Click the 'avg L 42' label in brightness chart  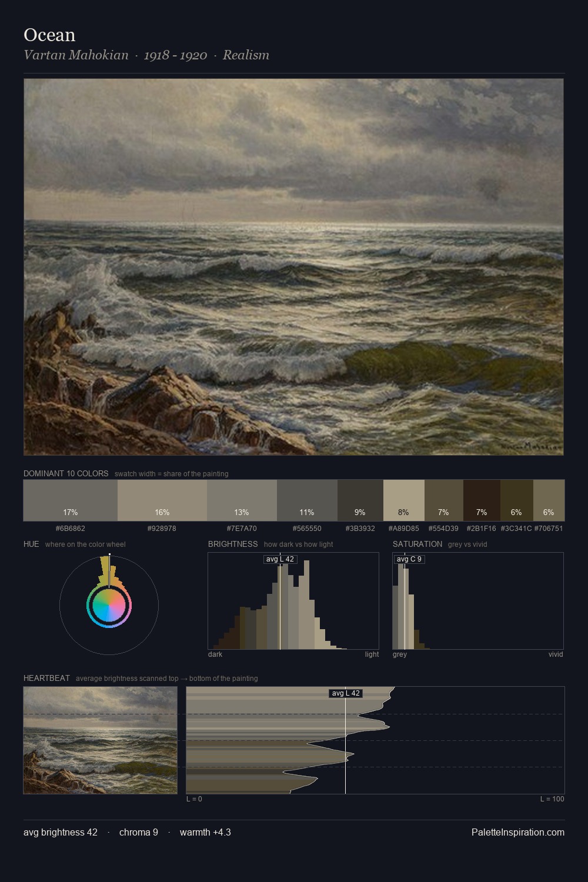(280, 559)
